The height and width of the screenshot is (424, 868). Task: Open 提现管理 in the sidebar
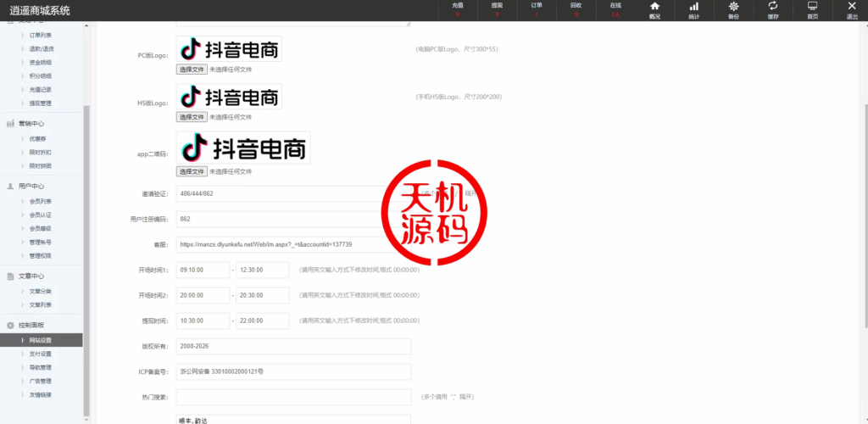click(41, 103)
